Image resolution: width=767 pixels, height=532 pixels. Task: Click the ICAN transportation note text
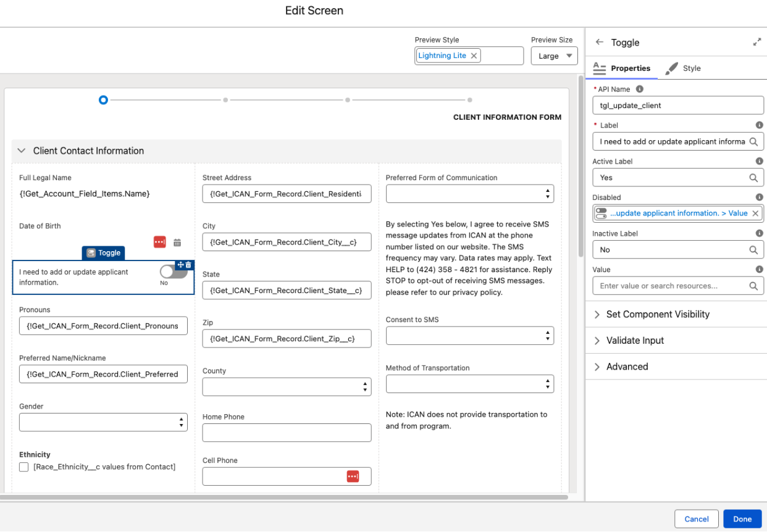pos(466,420)
